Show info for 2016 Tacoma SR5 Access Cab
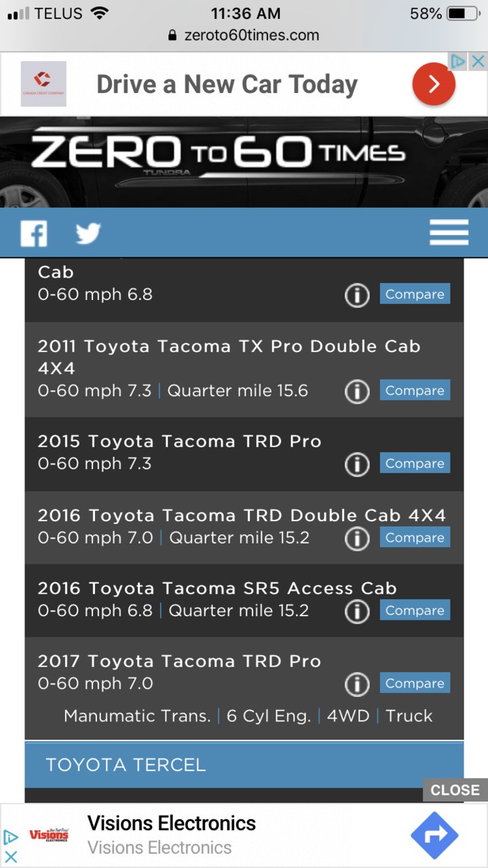 [357, 611]
